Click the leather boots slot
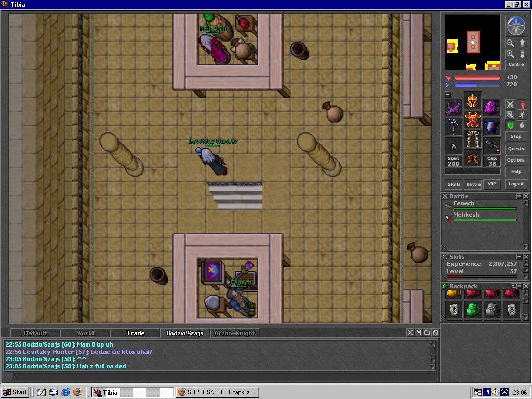Image resolution: width=532 pixels, height=399 pixels. coord(473,158)
